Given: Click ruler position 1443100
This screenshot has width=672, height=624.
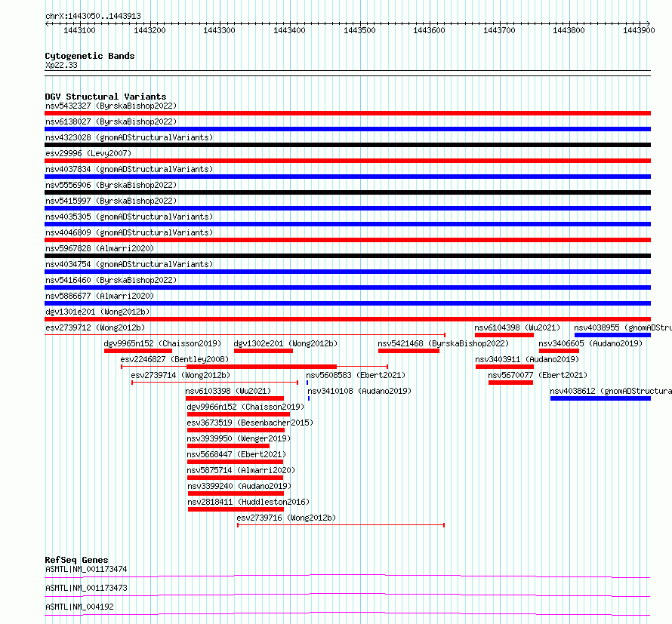Looking at the screenshot, I should 79,30.
